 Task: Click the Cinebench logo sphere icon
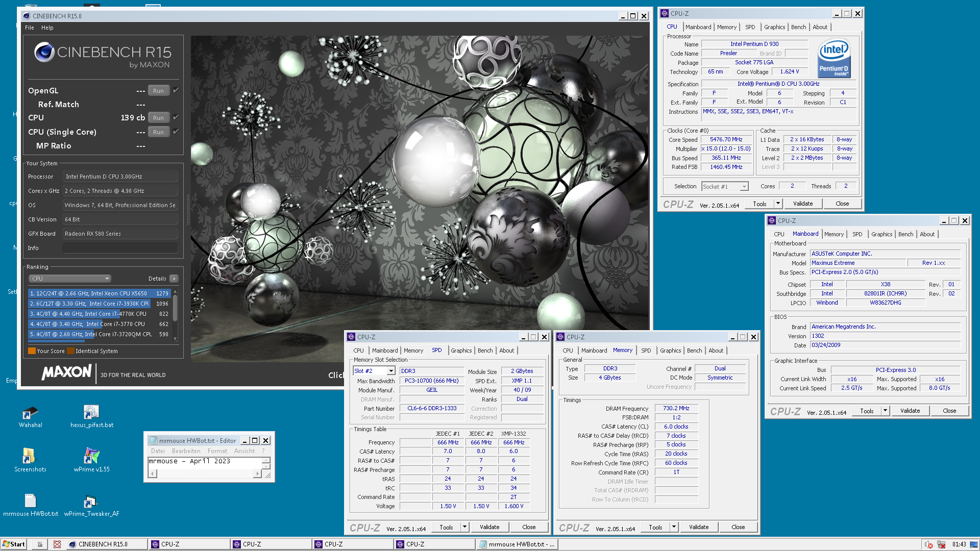44,52
